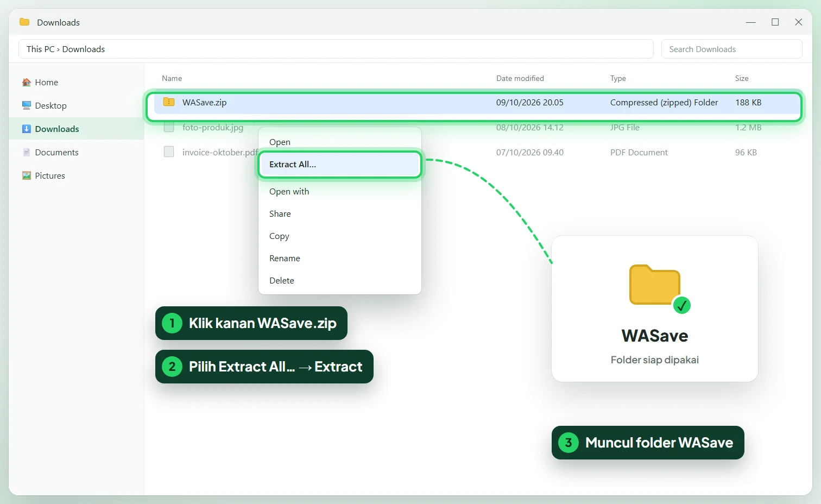Click Downloads in the address bar breadcrumb

pos(84,49)
